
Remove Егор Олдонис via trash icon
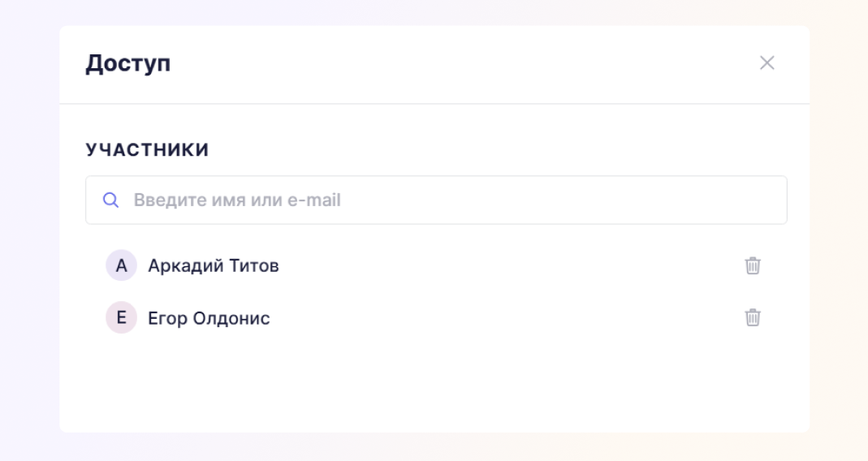point(753,317)
